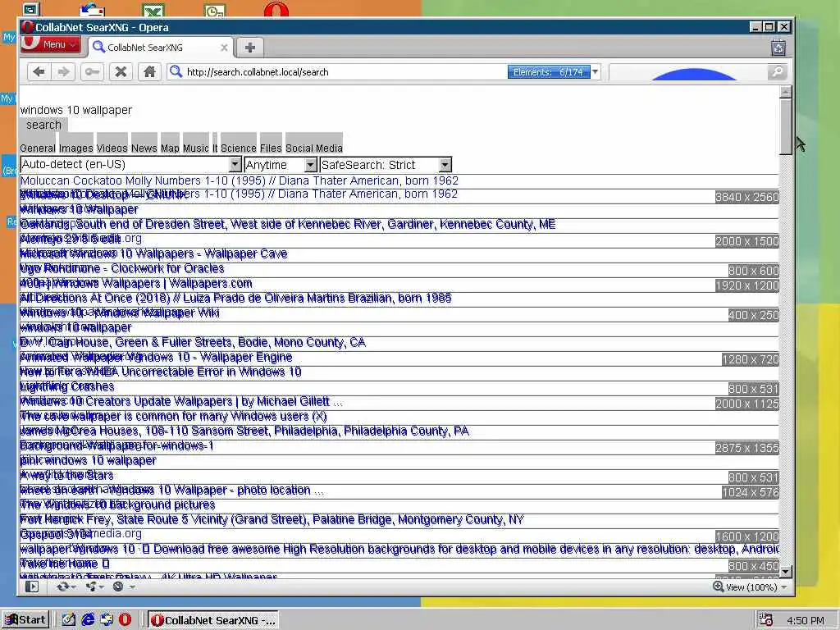The image size is (840, 630).
Task: Open the password wand key button
Action: 92,72
